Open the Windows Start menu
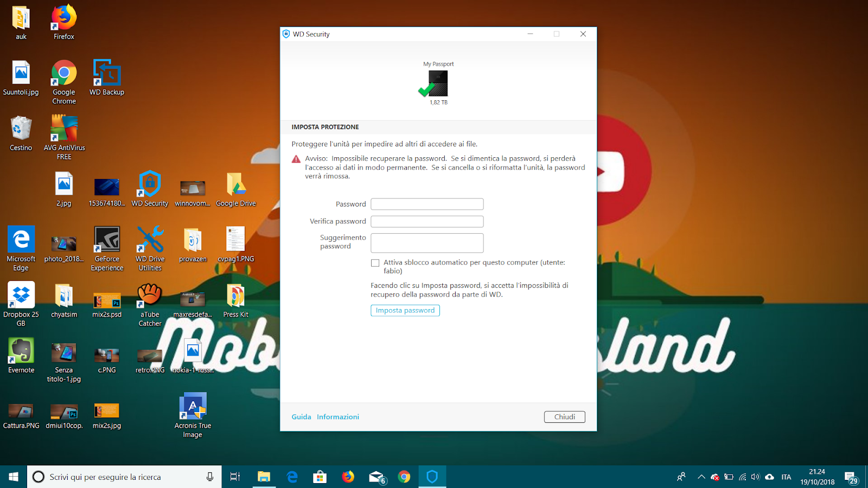Image resolution: width=868 pixels, height=488 pixels. [x=14, y=477]
